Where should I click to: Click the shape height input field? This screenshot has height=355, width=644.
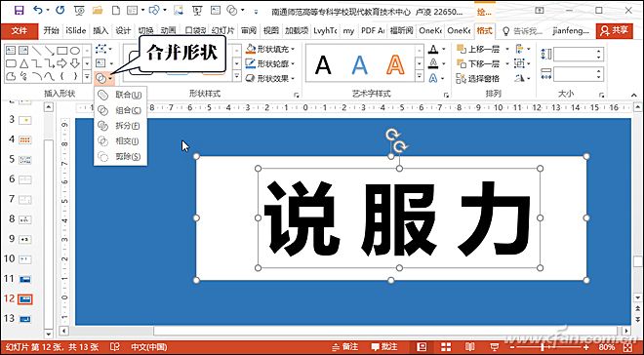[x=579, y=55]
